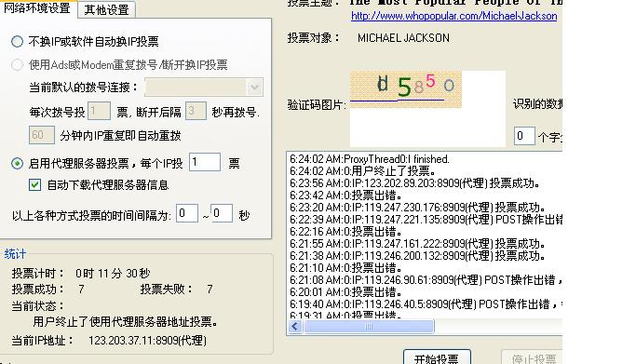Screen dimensions: 636x364
Task: Click the 停止投票 button
Action: tap(532, 357)
